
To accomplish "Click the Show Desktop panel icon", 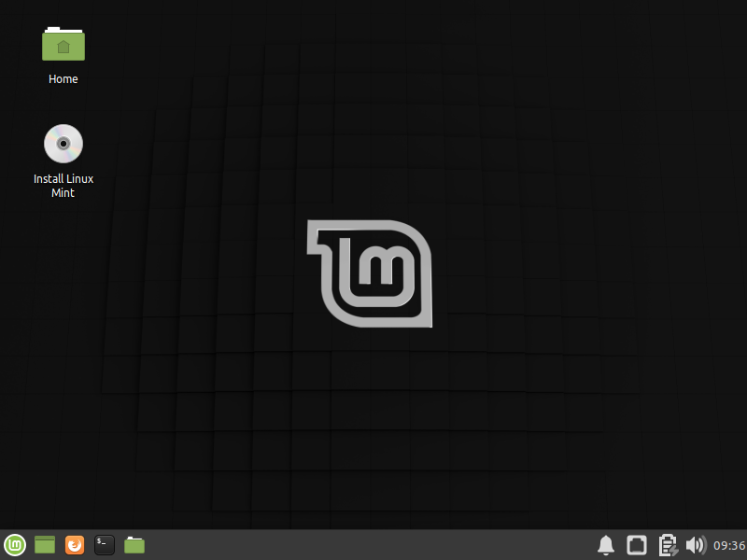I will click(x=45, y=545).
